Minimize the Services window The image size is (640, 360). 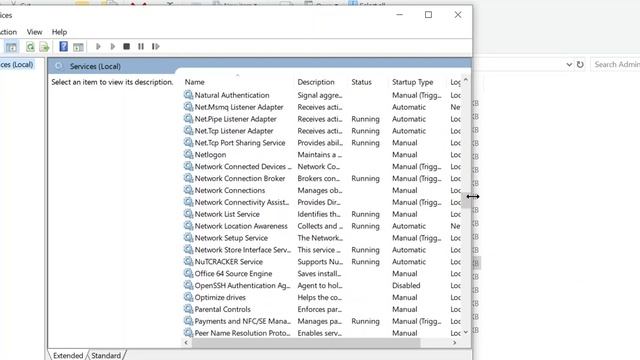(x=400, y=15)
